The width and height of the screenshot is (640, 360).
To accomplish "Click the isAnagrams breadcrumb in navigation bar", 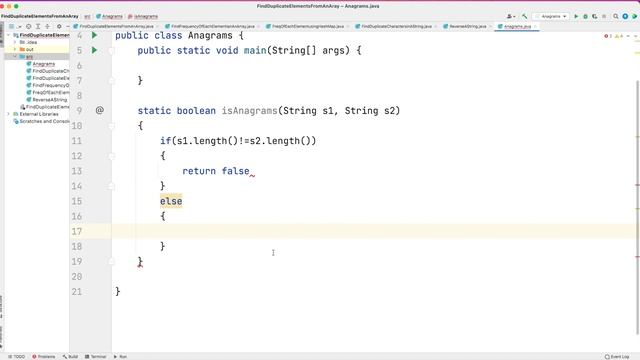I will (x=142, y=16).
